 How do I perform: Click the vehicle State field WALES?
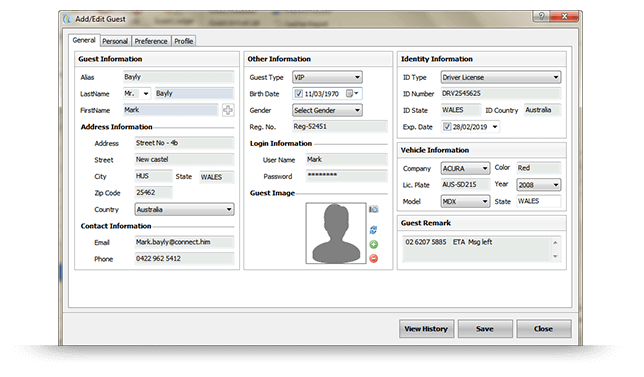click(x=538, y=201)
